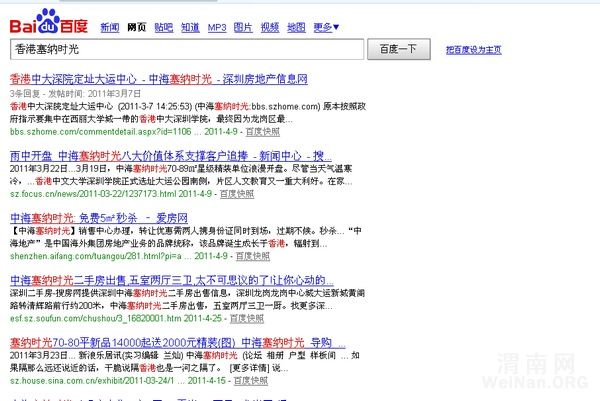Click the URL shenzhen.aifang.com/tuangou/281.html

click(96, 256)
